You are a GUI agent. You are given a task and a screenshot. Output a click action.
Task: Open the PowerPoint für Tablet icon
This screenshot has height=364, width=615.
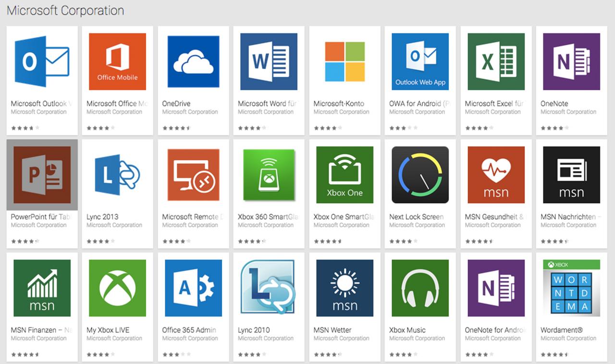tap(42, 175)
